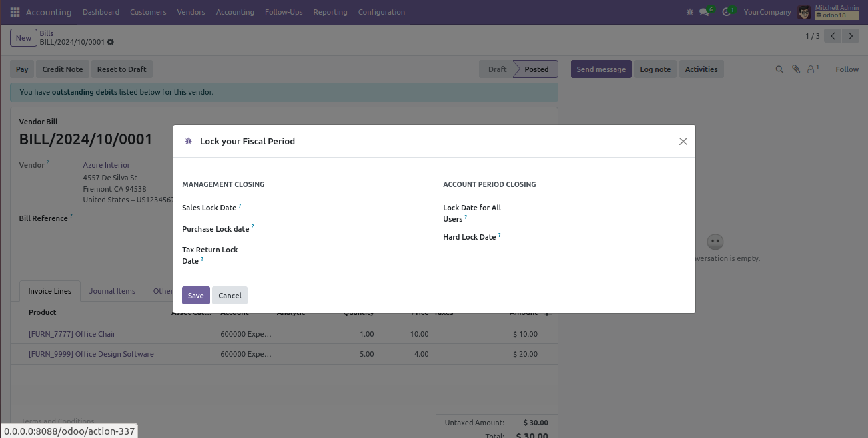This screenshot has height=438, width=868.
Task: Click the gear icon beside BILL/2024/10/0001
Action: tap(111, 42)
